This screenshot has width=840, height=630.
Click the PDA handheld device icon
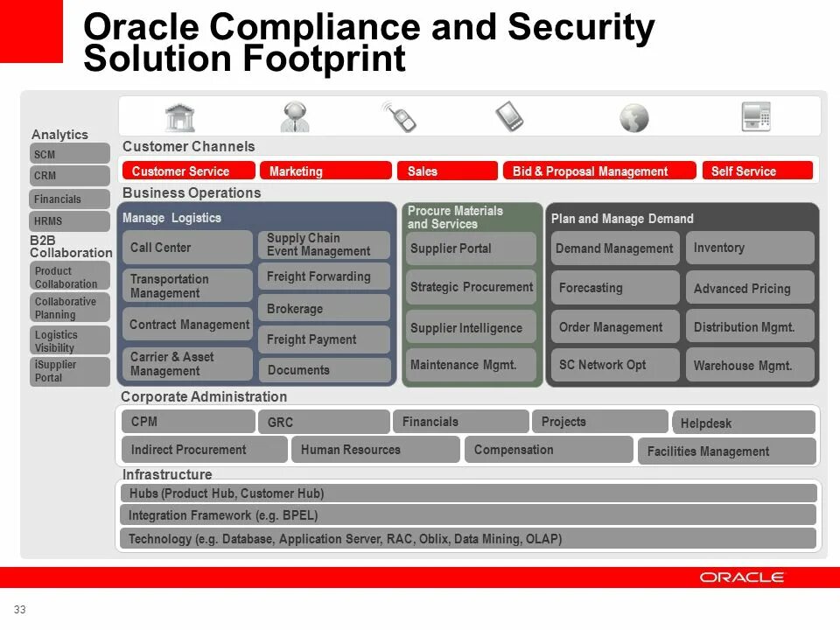coord(509,116)
